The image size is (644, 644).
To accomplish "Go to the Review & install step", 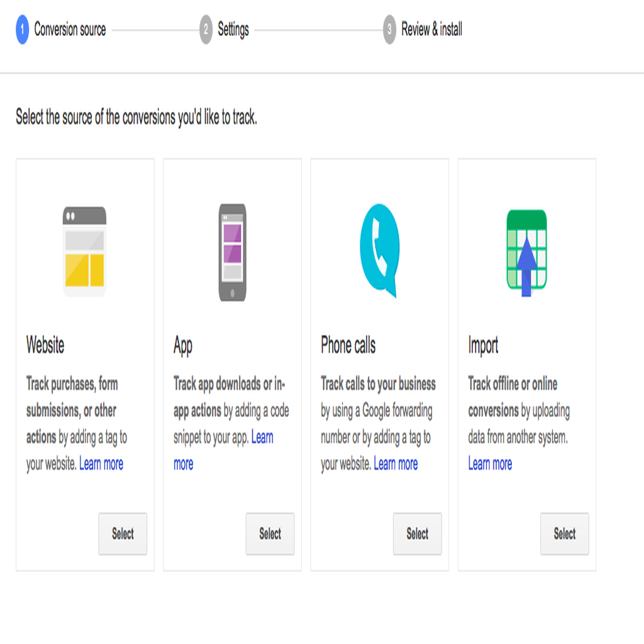I will click(431, 29).
